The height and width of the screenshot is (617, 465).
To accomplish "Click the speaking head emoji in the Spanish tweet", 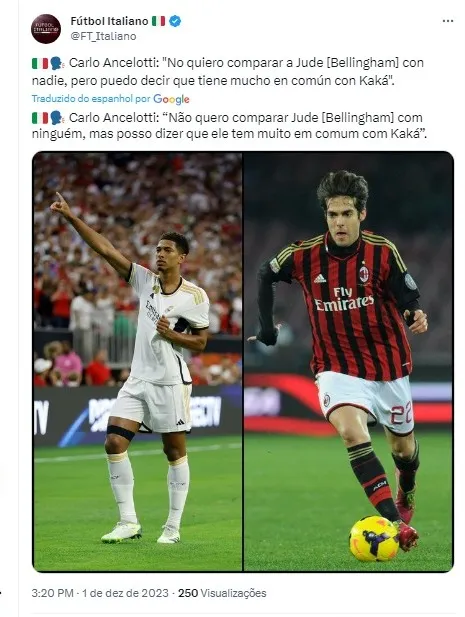I will pos(57,63).
